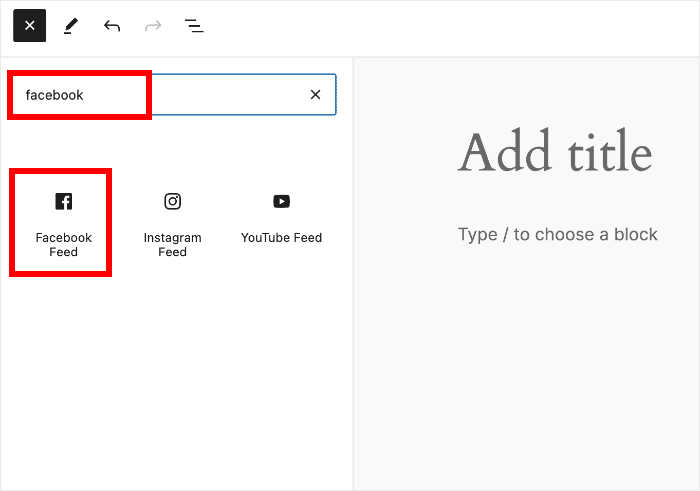700x491 pixels.
Task: Click the Undo arrow
Action: (112, 26)
